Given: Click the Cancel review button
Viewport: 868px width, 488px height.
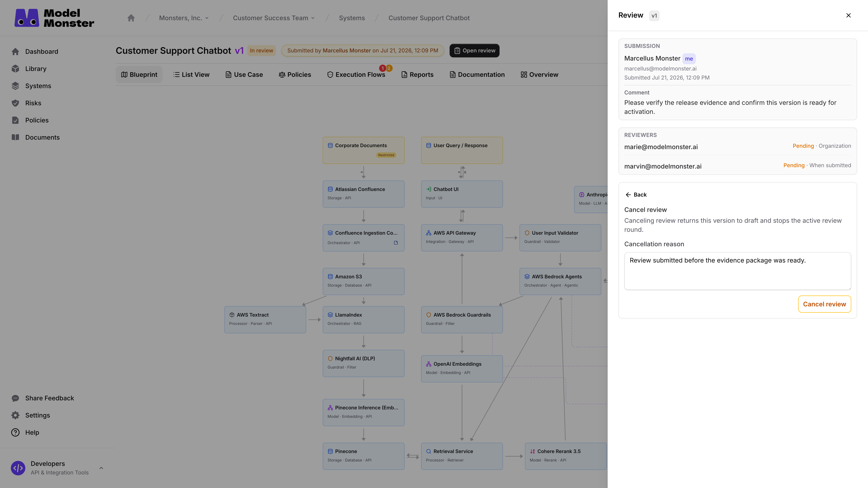Looking at the screenshot, I should pos(825,304).
